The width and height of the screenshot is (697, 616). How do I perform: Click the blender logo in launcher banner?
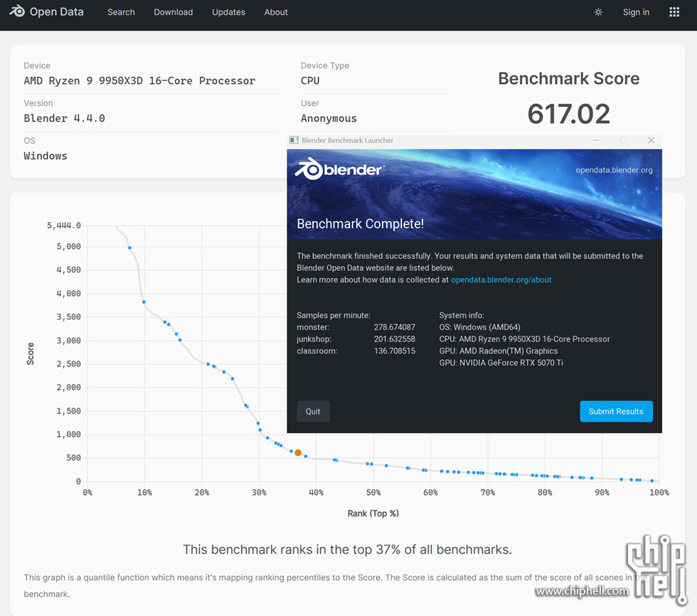(x=339, y=169)
